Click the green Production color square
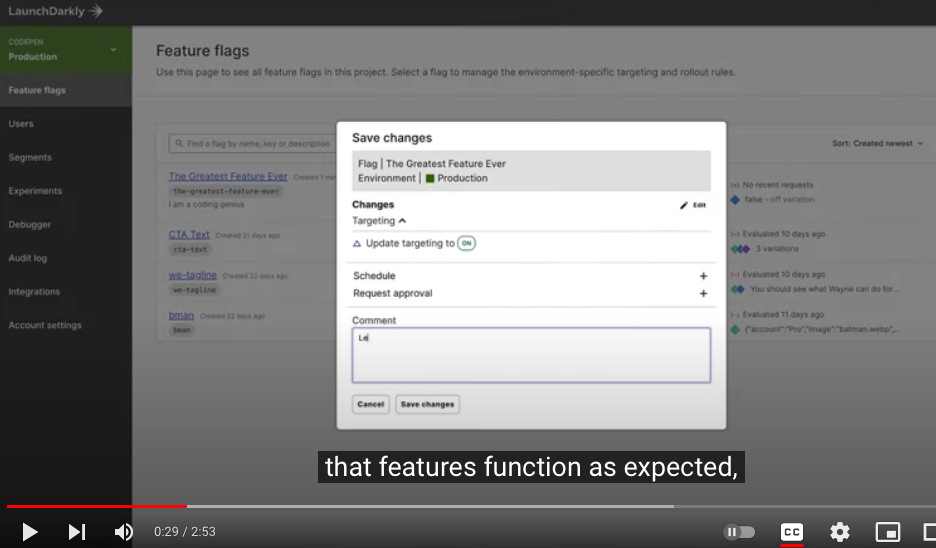The height and width of the screenshot is (548, 936). pos(430,178)
